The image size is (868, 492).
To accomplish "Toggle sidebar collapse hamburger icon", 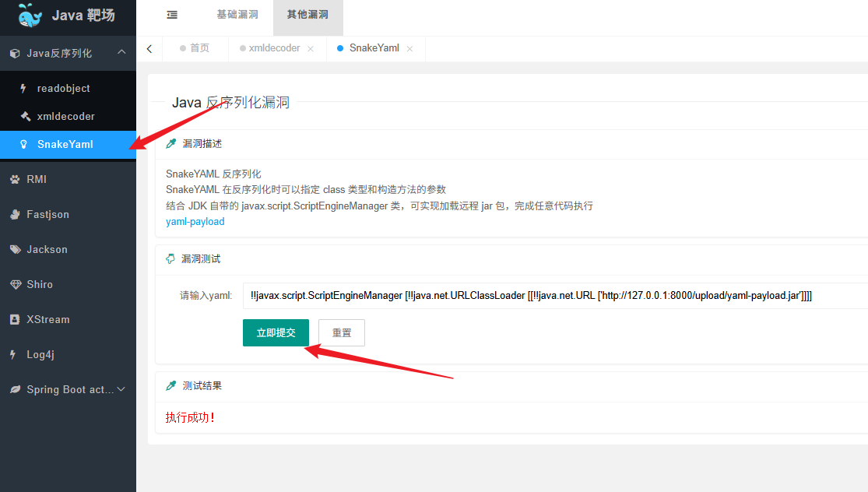I will pyautogui.click(x=172, y=15).
